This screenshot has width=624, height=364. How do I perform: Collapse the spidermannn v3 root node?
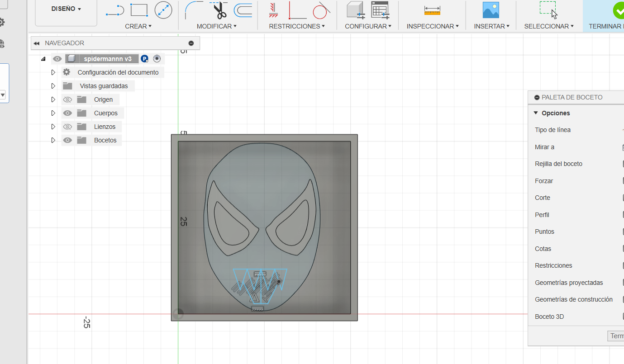point(43,59)
